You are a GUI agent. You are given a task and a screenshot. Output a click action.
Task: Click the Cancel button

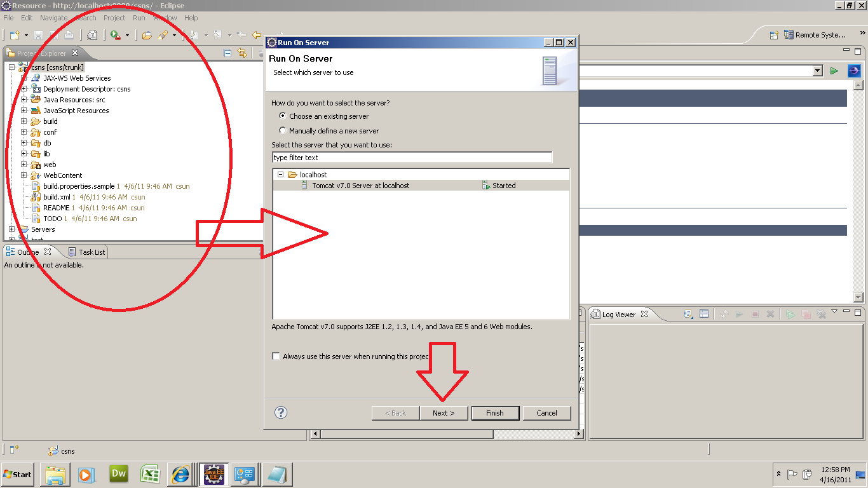pyautogui.click(x=546, y=413)
